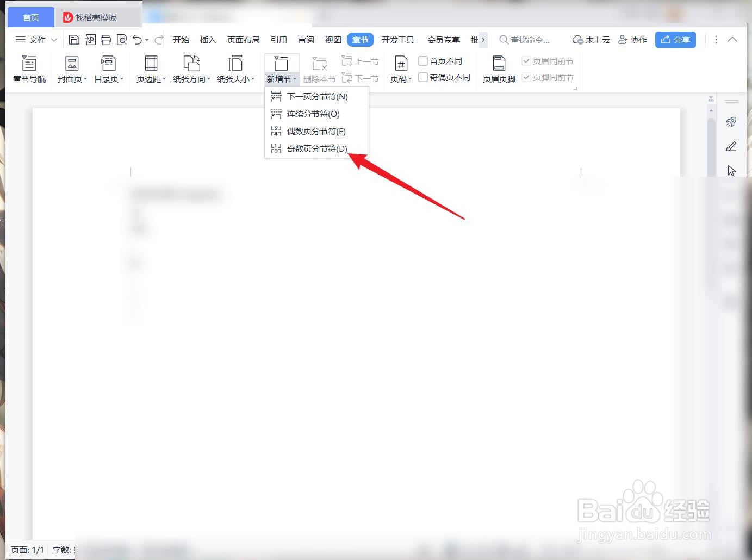Open the 页边距 margins tool
This screenshot has width=752, height=560.
(150, 68)
